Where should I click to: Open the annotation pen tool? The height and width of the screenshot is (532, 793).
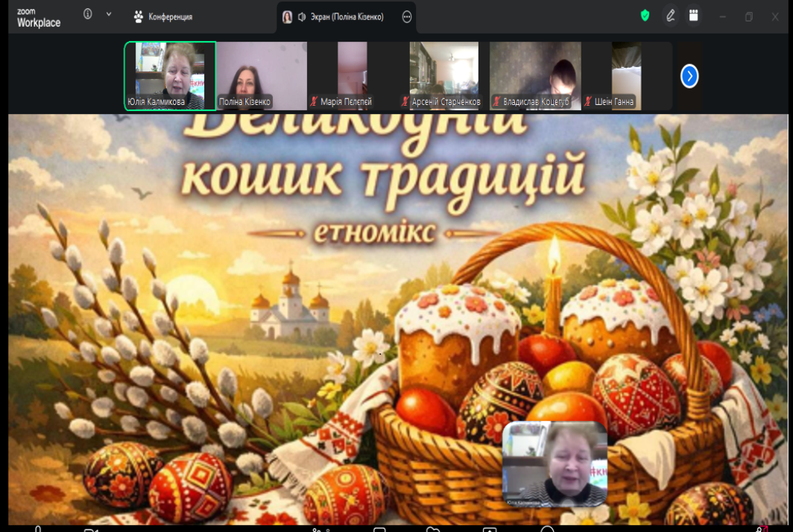point(671,16)
